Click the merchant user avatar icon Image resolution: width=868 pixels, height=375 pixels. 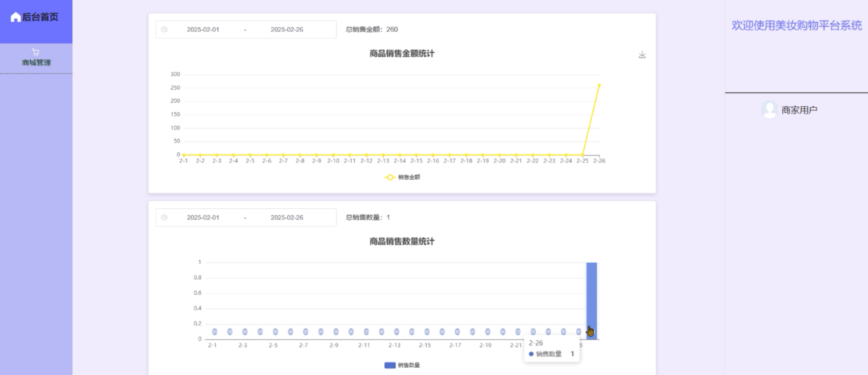[x=769, y=109]
